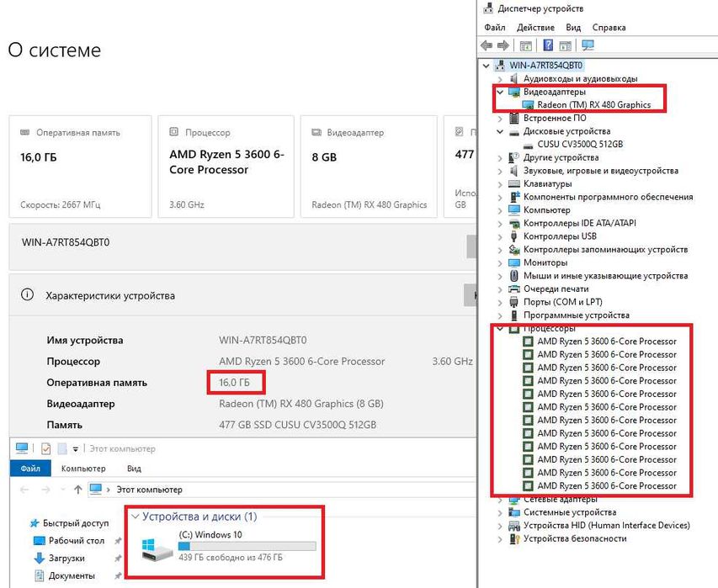This screenshot has width=718, height=588.
Task: Click the Сетевые адаптеры icon
Action: pos(514,500)
